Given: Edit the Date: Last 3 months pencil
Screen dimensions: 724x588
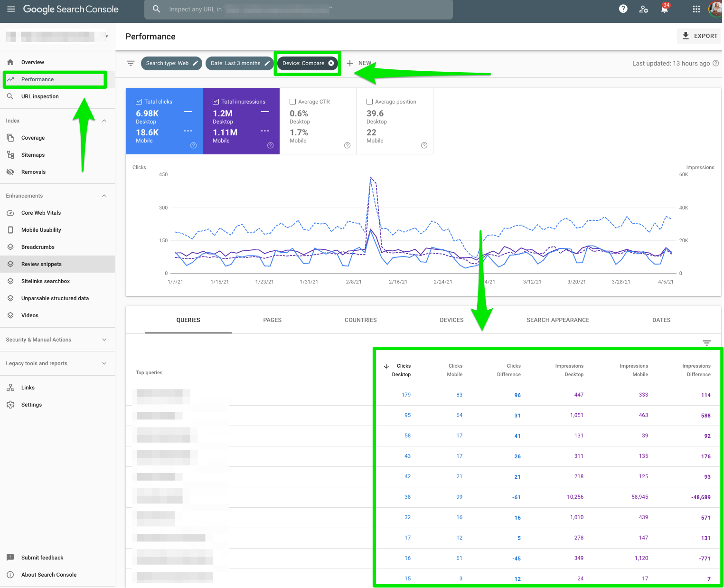Looking at the screenshot, I should tap(267, 63).
